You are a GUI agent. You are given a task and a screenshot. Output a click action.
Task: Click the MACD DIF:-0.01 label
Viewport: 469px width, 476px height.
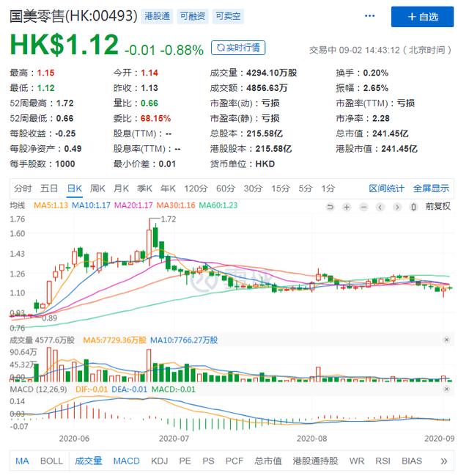[92, 389]
